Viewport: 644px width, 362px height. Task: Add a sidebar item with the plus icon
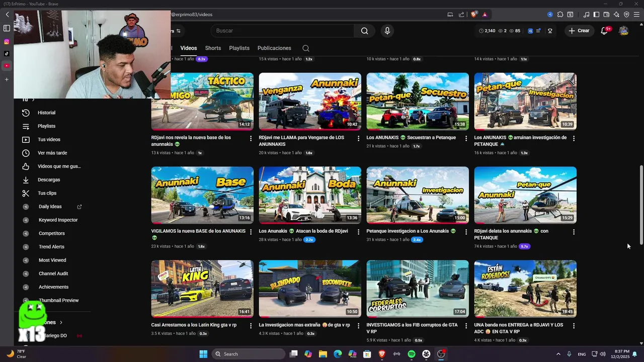click(7, 79)
